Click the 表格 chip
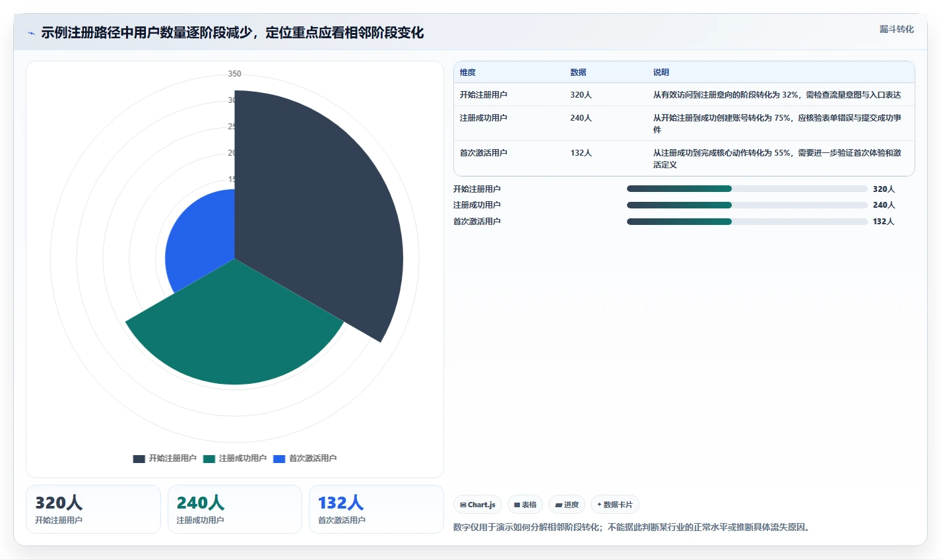The image size is (941, 560). 525,505
